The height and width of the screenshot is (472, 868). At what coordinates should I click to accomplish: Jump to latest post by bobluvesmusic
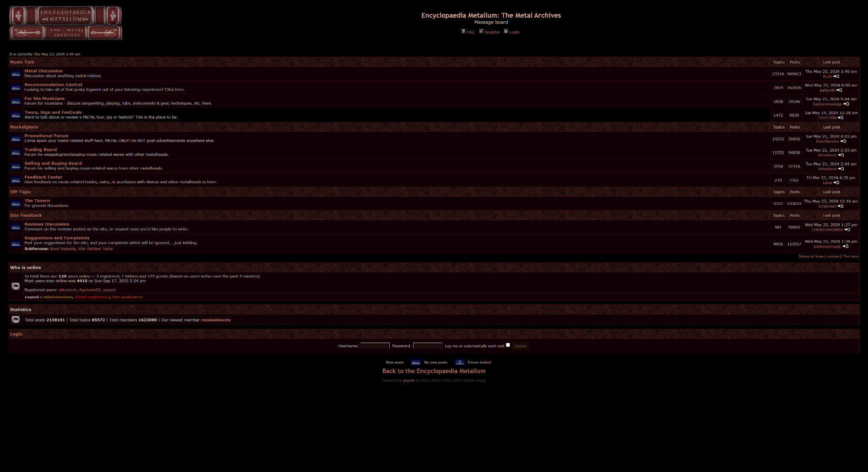pyautogui.click(x=845, y=247)
